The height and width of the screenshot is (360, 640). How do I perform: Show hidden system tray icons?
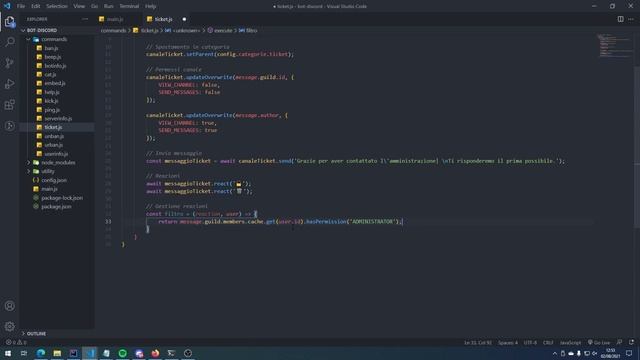555,353
